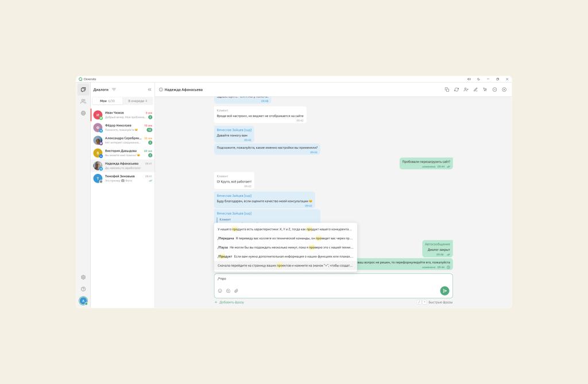
Task: Select the Надежда Афанасьева dialog row
Action: pos(123,166)
